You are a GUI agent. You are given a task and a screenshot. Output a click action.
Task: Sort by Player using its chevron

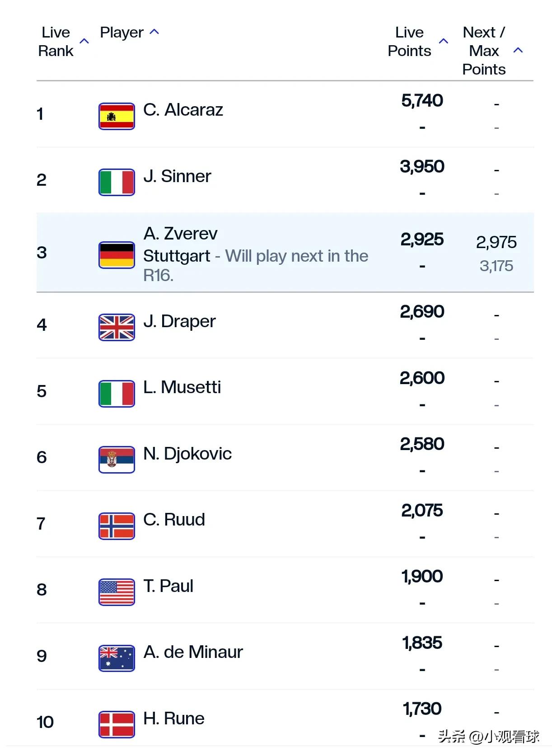(154, 32)
